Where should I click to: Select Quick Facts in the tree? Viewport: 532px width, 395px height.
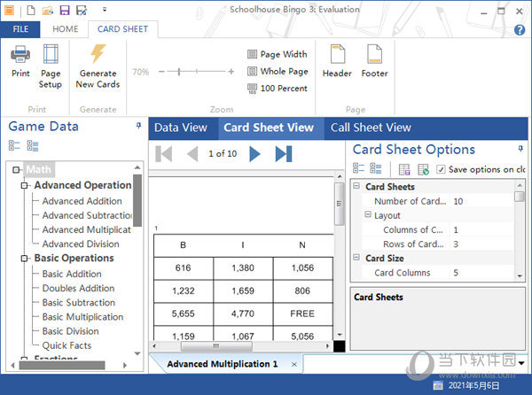click(x=66, y=345)
